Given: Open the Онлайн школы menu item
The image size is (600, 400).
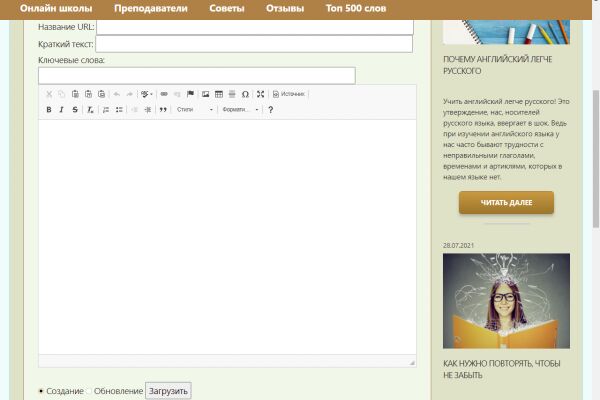Looking at the screenshot, I should (56, 8).
